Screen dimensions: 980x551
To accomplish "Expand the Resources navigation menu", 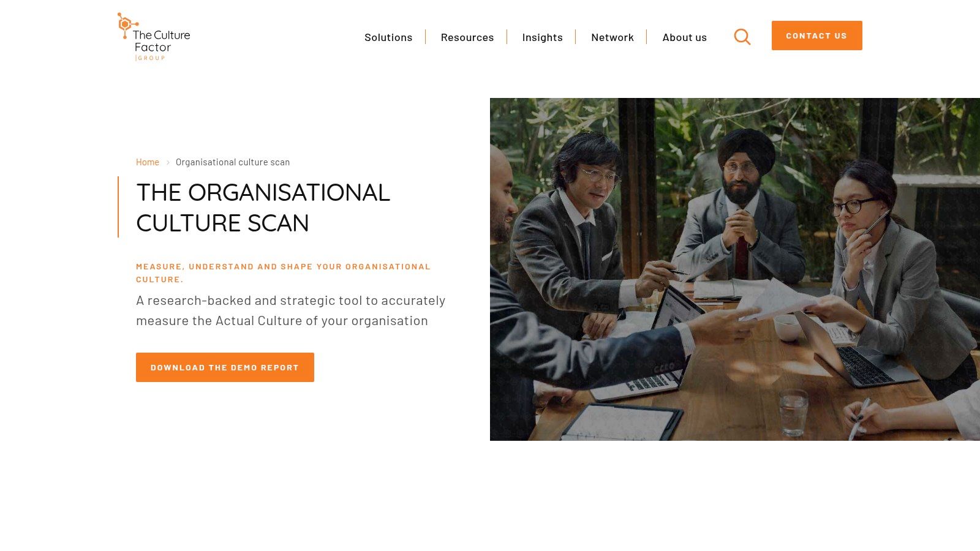I will pyautogui.click(x=467, y=37).
